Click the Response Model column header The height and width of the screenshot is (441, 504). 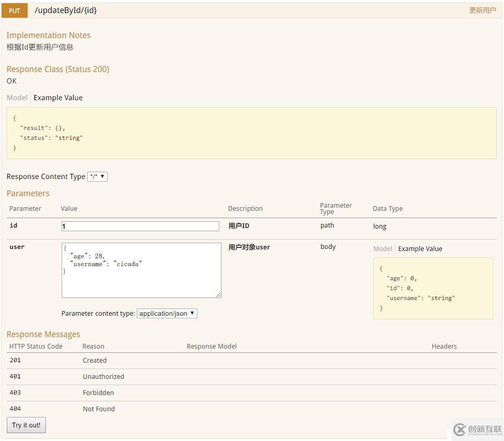(x=212, y=346)
